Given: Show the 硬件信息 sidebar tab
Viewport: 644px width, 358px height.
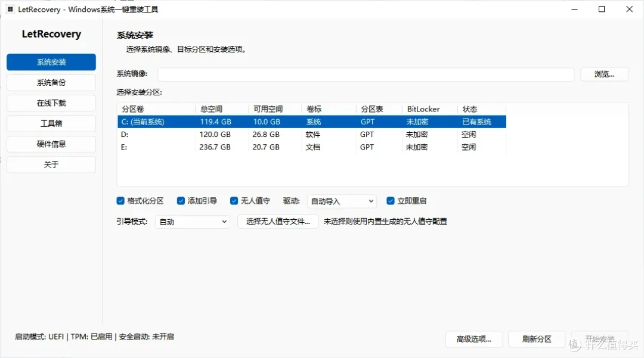Looking at the screenshot, I should pos(51,144).
